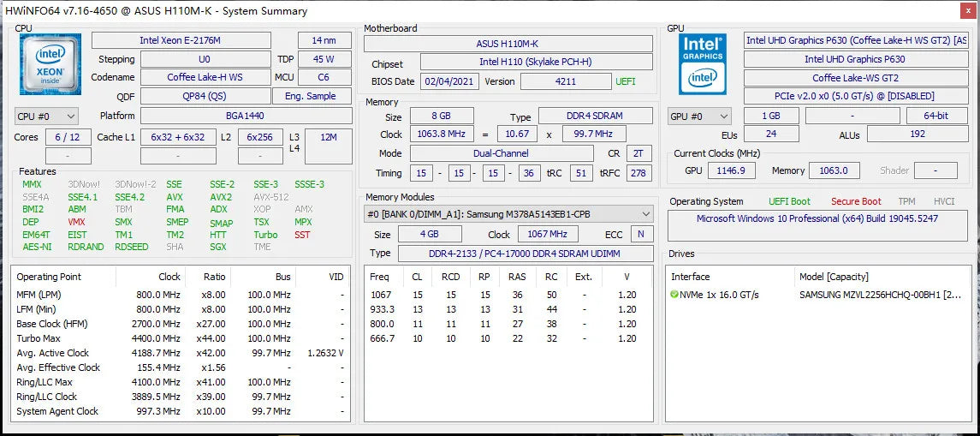
Task: Click the DDR4 SDRAM memory type field
Action: [596, 116]
